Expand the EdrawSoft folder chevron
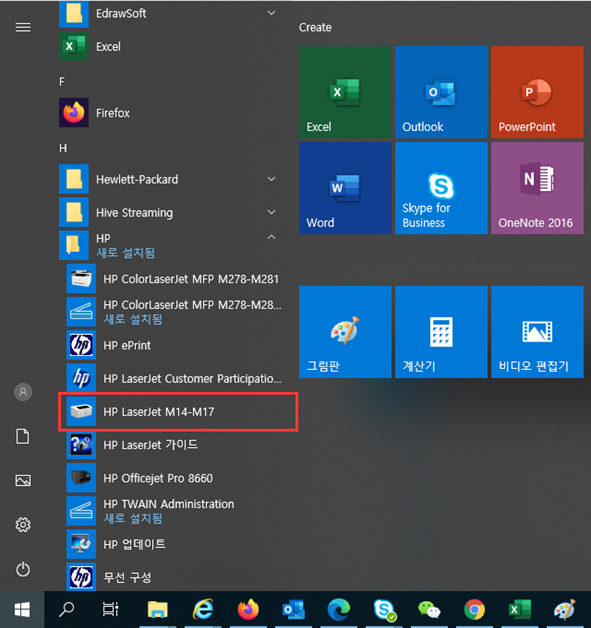This screenshot has width=591, height=628. [x=271, y=13]
